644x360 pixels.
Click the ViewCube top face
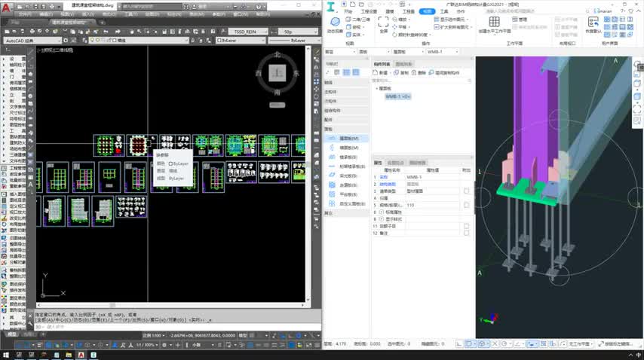[278, 73]
